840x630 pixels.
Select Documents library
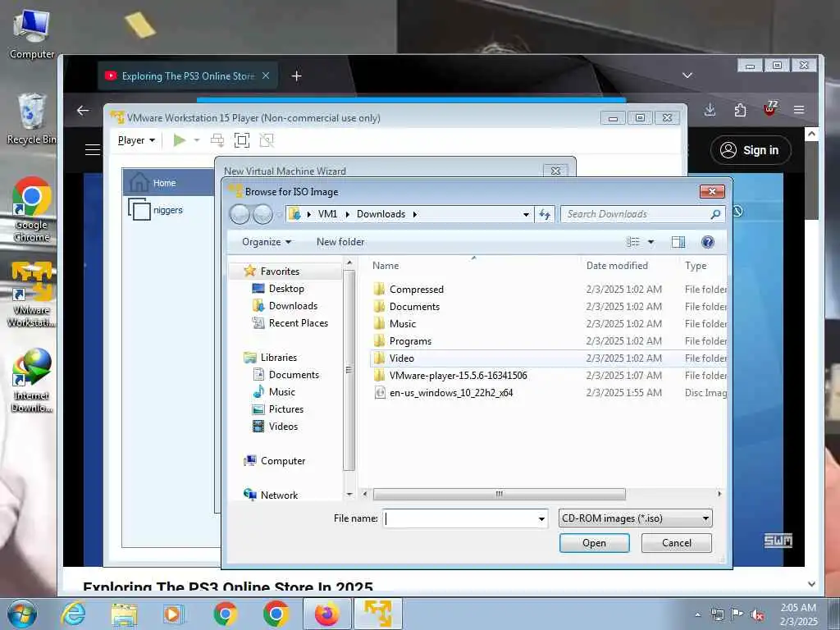(294, 374)
